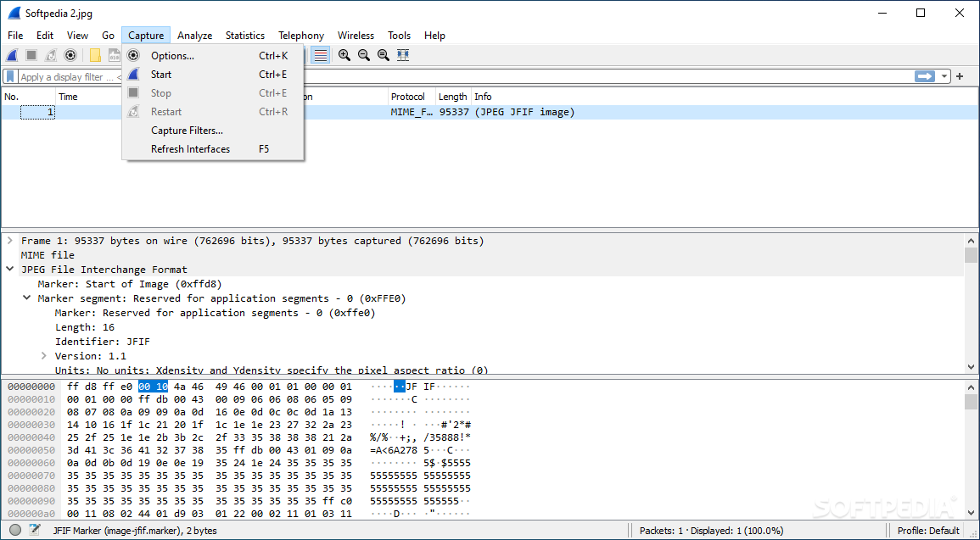
Task: Click the Resize Columns toolbar icon
Action: (x=403, y=55)
